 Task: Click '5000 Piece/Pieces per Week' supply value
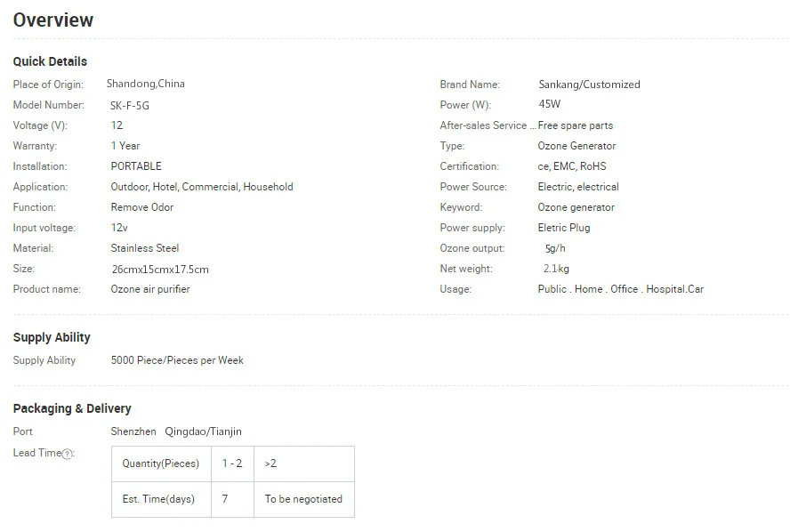(x=177, y=360)
